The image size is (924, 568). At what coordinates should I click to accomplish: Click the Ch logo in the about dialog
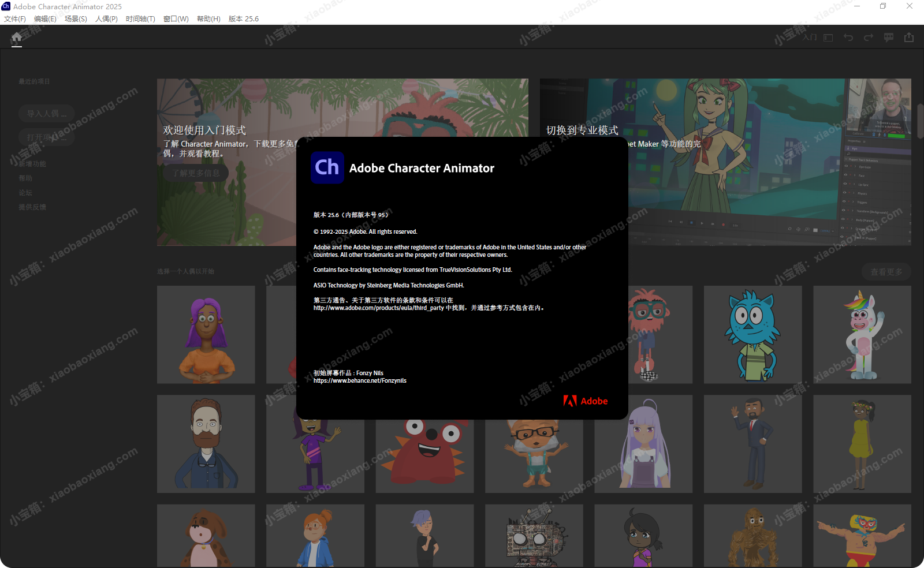pos(327,167)
